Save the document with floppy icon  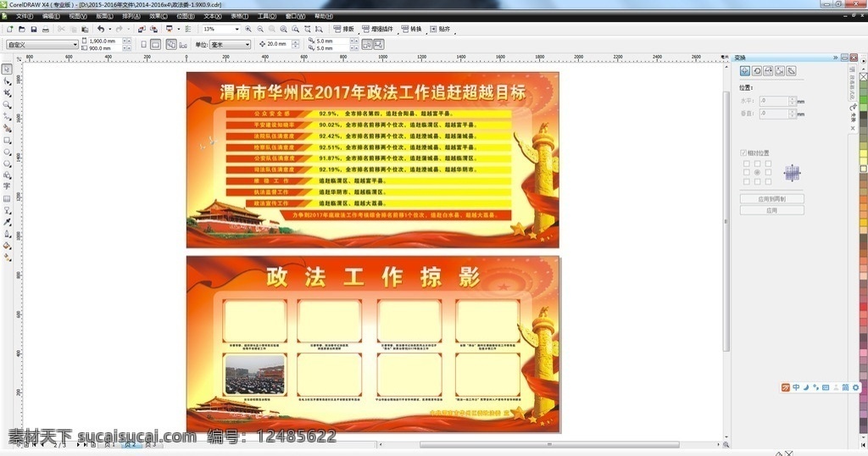coord(34,30)
